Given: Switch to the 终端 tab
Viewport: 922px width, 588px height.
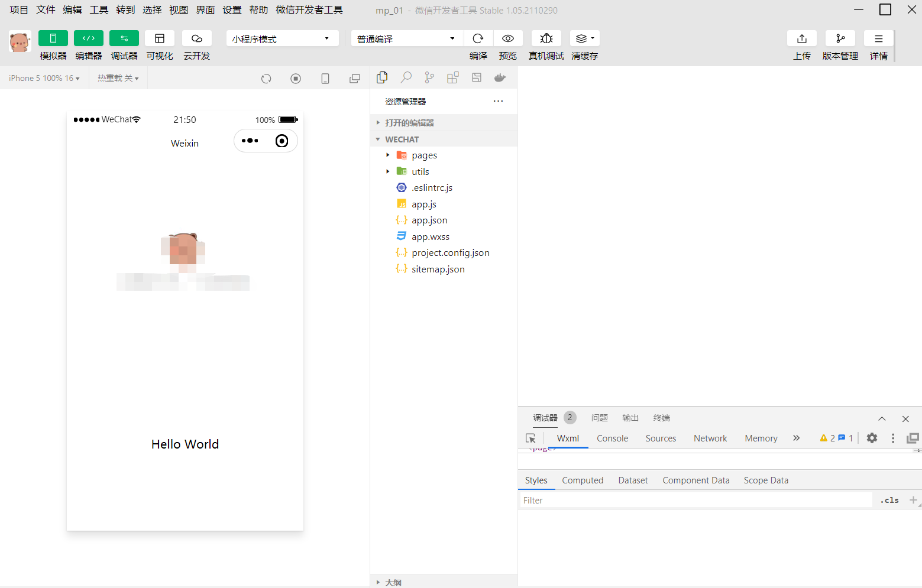Looking at the screenshot, I should click(x=662, y=418).
